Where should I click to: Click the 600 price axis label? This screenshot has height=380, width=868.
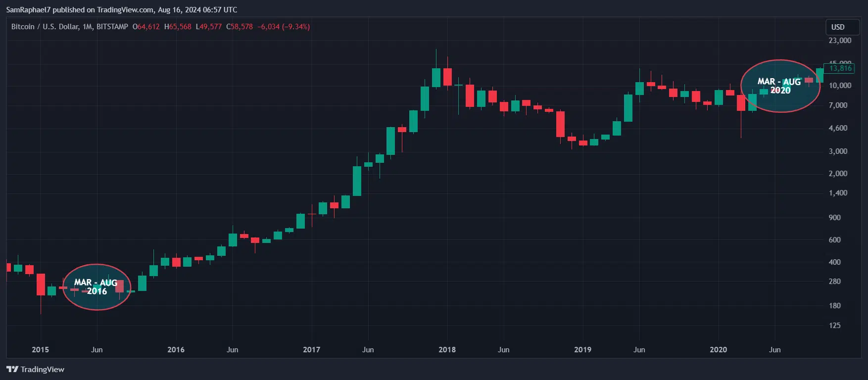point(834,240)
